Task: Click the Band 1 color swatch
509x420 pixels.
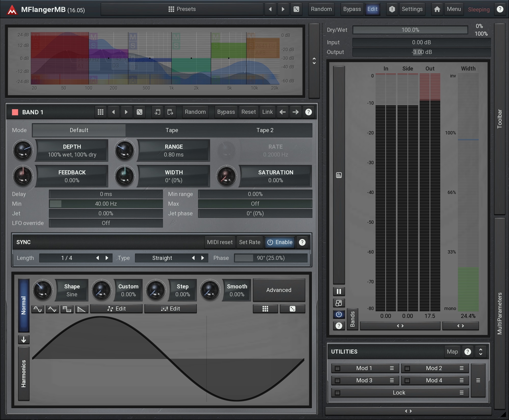Action: click(x=15, y=112)
